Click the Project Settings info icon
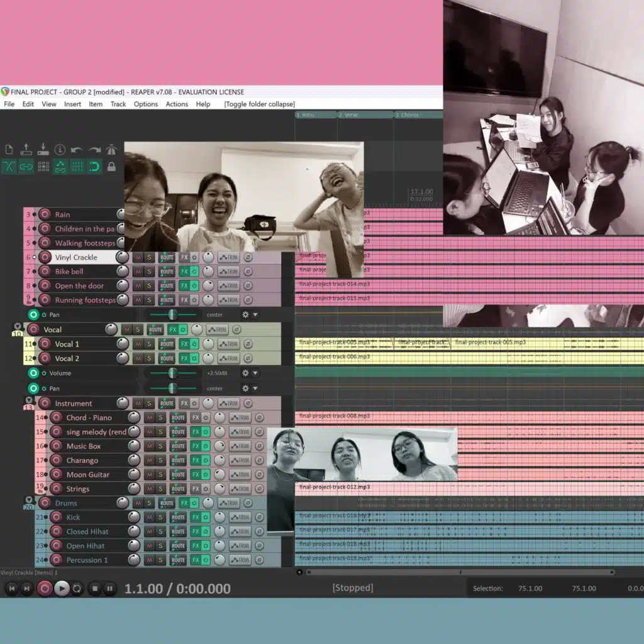 point(60,150)
